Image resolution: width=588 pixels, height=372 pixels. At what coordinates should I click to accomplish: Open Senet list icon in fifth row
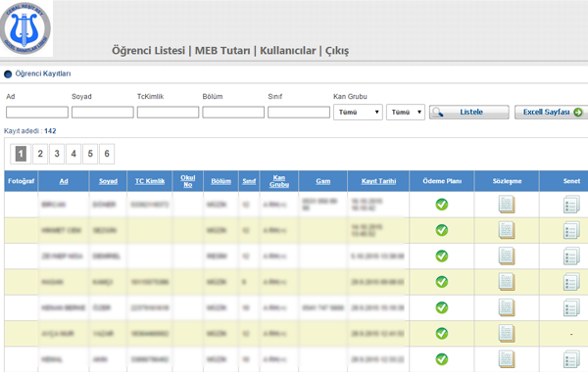click(x=571, y=308)
